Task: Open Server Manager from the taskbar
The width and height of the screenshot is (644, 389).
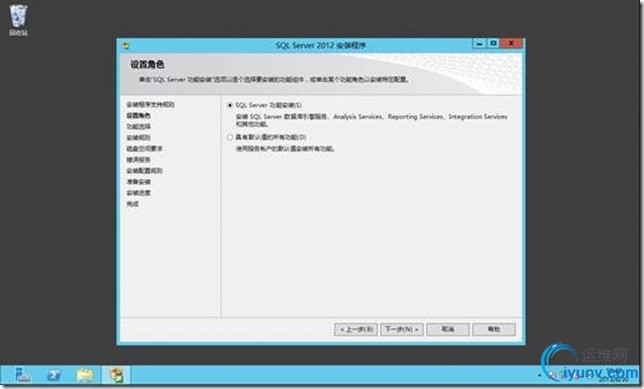Action: pos(22,375)
